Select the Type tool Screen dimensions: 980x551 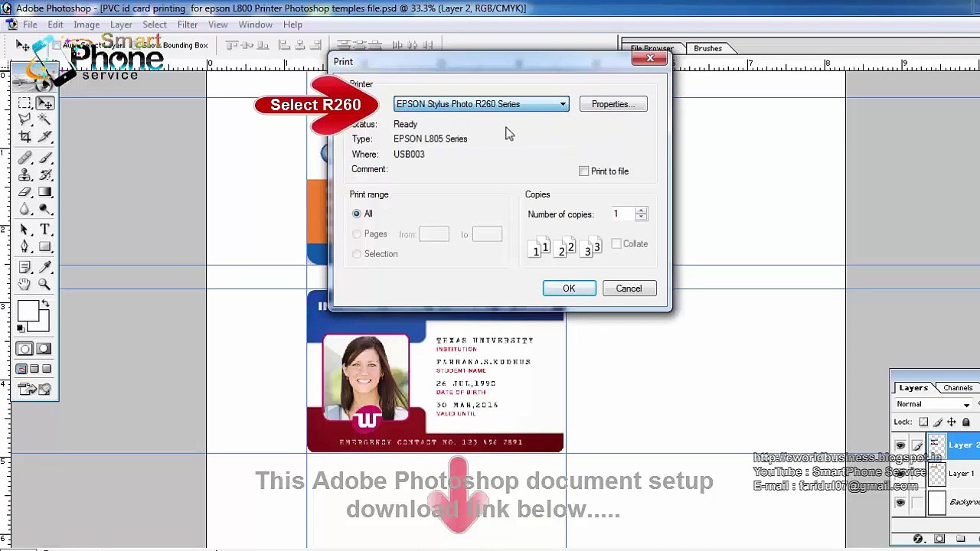coord(44,230)
